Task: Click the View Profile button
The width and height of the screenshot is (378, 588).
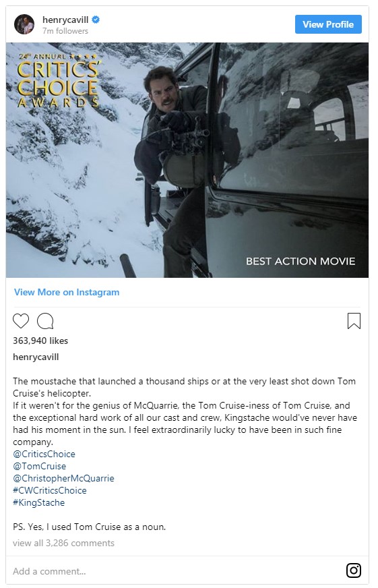Action: pyautogui.click(x=328, y=24)
